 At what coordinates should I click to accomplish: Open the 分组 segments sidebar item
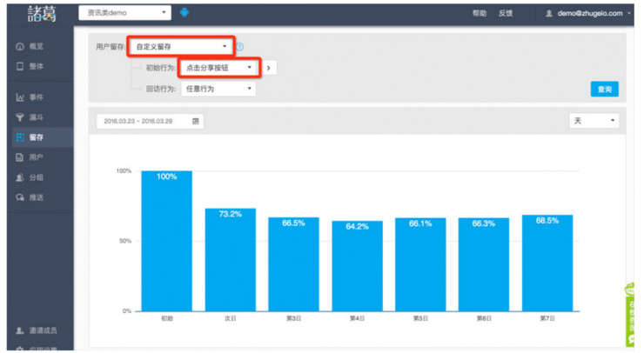pyautogui.click(x=35, y=177)
